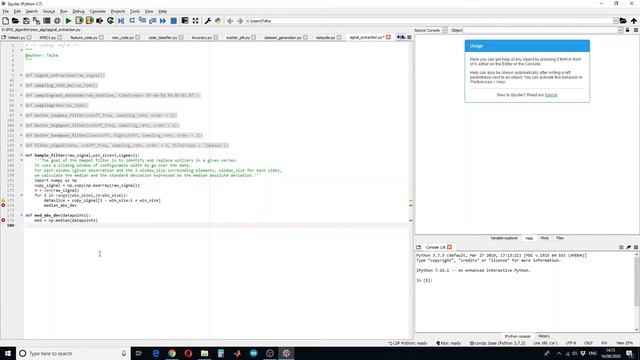The height and width of the screenshot is (360, 640).
Task: Switch to the History tab
Action: 544,336
